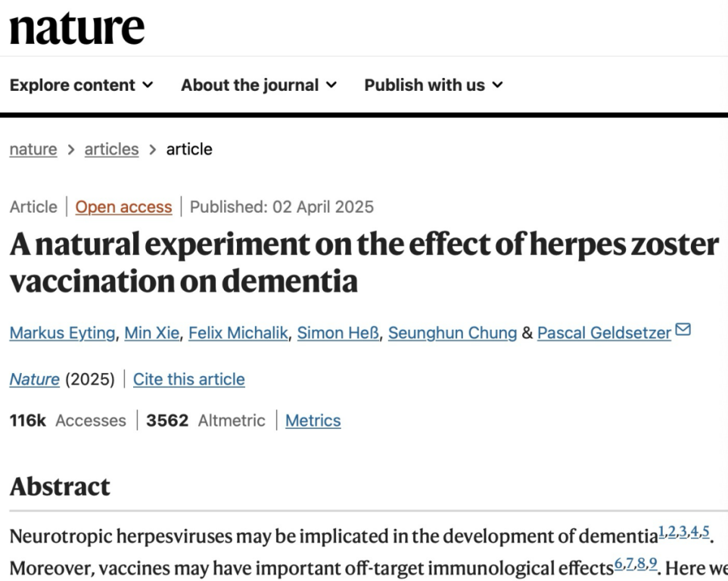This screenshot has width=728, height=581.
Task: Expand the Publish with us menu
Action: [433, 85]
